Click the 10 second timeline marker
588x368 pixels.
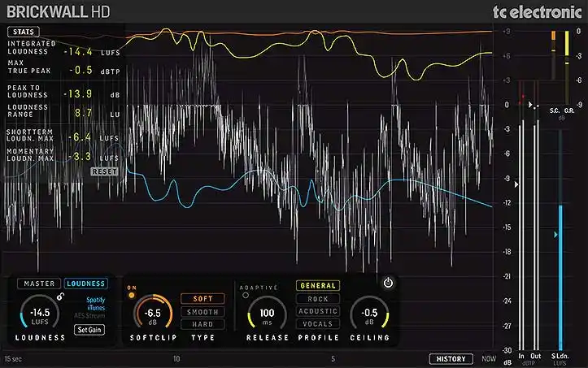coord(176,359)
